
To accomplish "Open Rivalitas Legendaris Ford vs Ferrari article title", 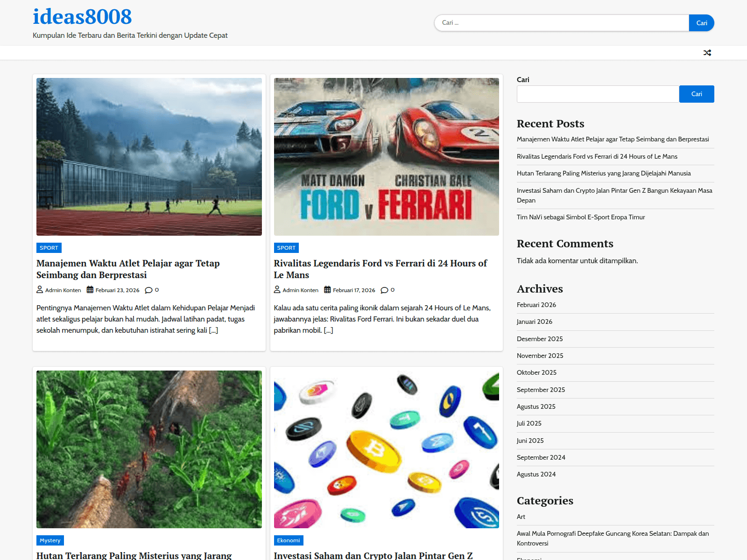I will [380, 269].
